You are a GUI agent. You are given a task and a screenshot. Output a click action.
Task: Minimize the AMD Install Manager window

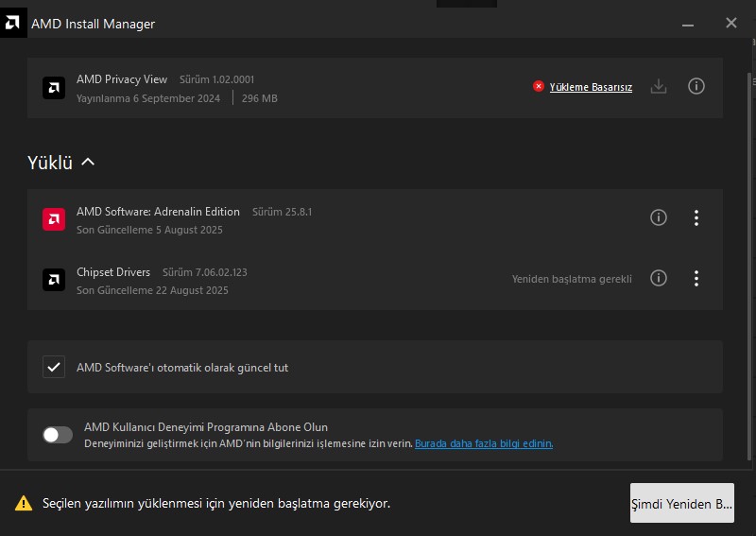click(688, 24)
